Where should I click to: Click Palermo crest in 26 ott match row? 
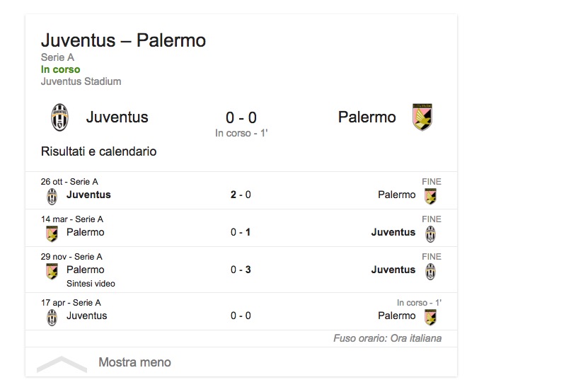[x=430, y=196]
